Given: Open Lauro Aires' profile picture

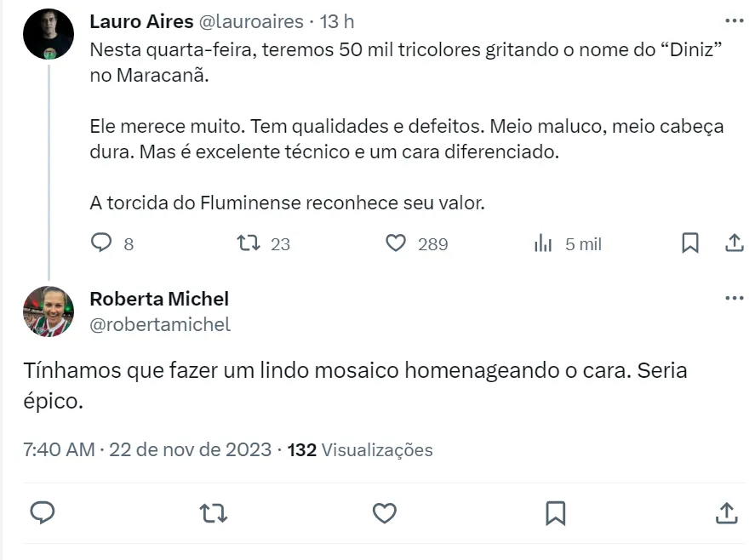Looking at the screenshot, I should click(49, 34).
